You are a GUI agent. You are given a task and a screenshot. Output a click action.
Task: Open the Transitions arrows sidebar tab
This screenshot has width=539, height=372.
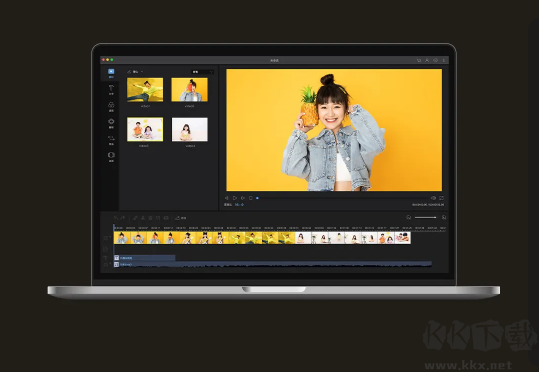click(111, 140)
